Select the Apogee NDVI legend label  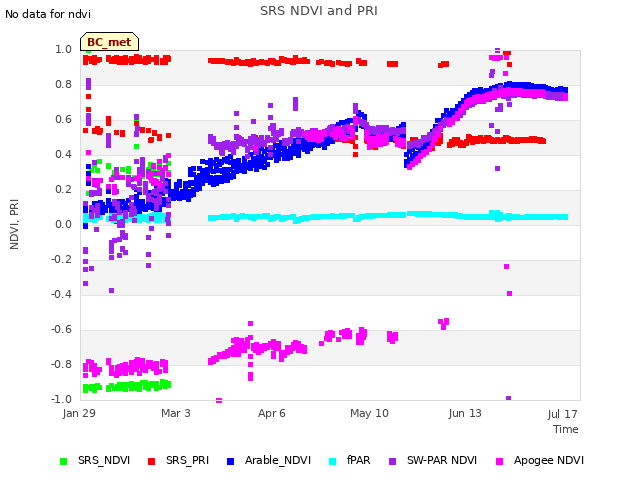549,460
